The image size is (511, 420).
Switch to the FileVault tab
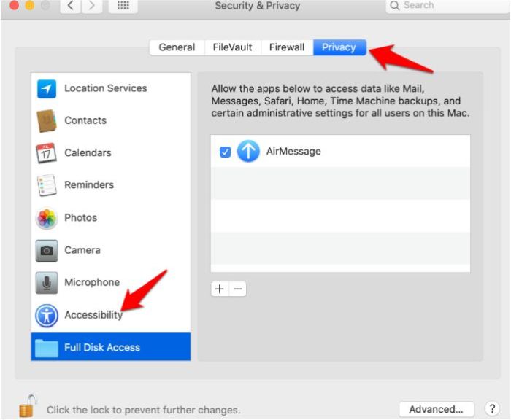(232, 47)
